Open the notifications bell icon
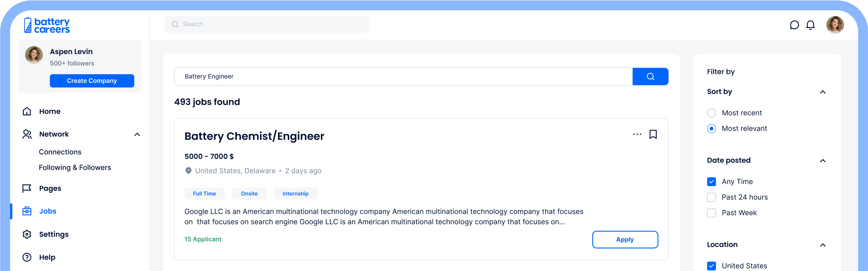The width and height of the screenshot is (868, 271). (811, 25)
